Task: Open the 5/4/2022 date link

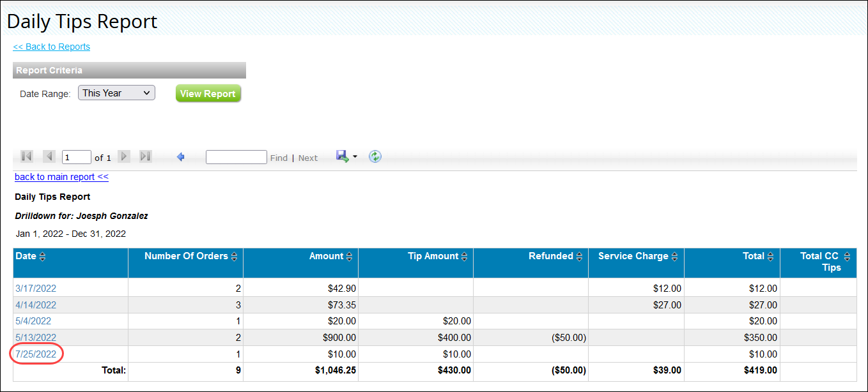Action: (x=33, y=321)
